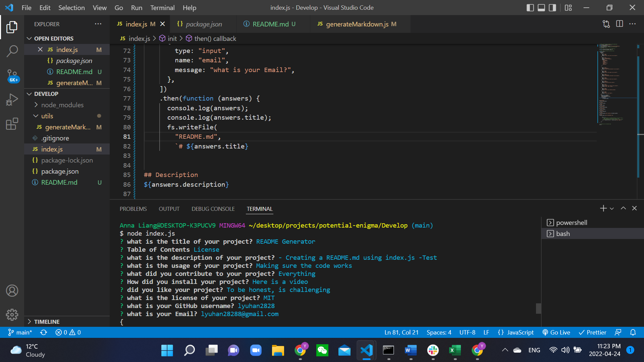
Task: Open the Manage gear icon
Action: (12, 315)
